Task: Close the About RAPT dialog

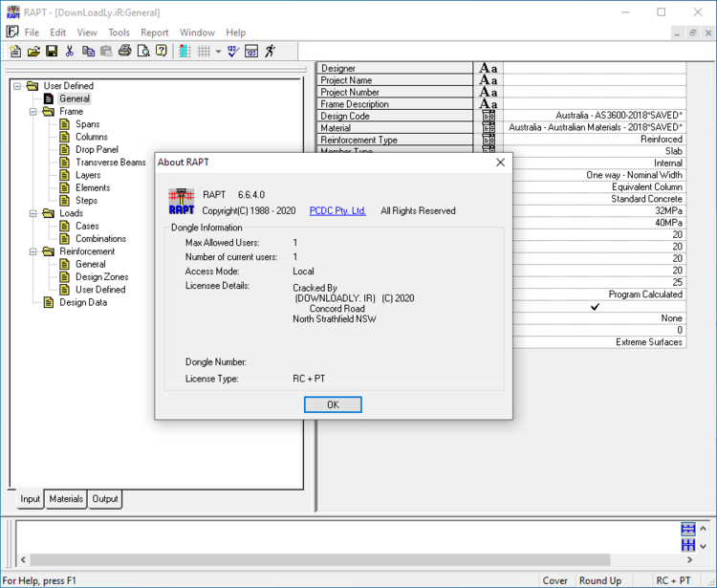Action: point(500,163)
